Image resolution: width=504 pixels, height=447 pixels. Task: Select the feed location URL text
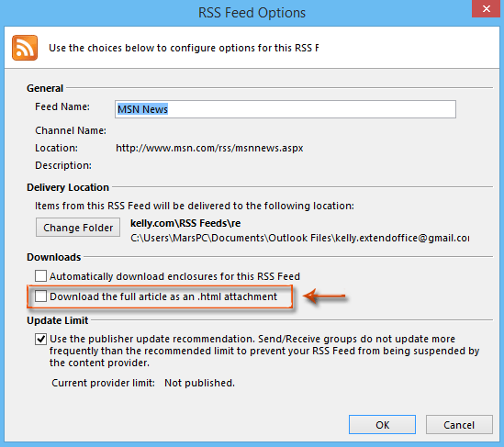pyautogui.click(x=209, y=148)
